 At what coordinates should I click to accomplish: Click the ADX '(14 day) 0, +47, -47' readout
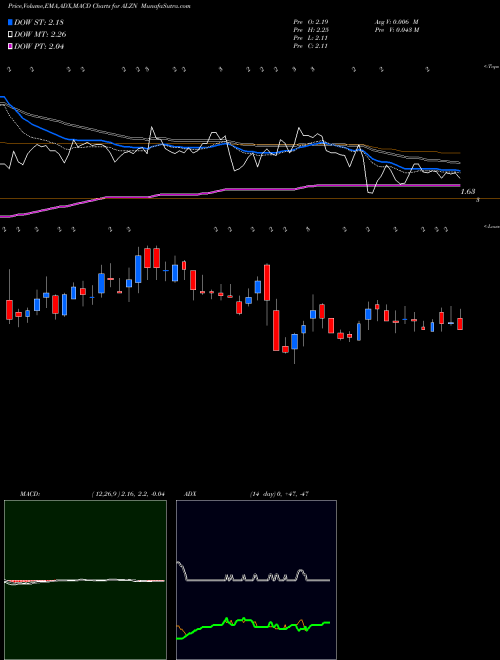point(279,494)
